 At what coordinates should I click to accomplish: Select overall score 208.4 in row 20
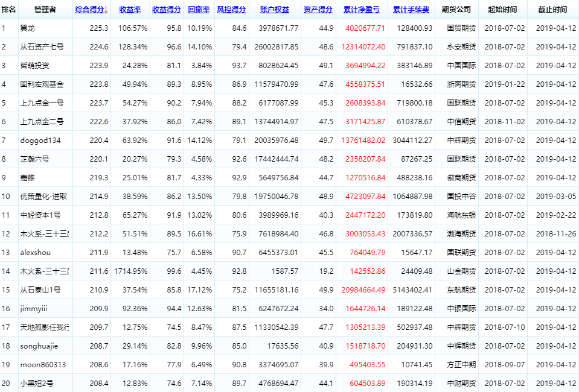99,384
